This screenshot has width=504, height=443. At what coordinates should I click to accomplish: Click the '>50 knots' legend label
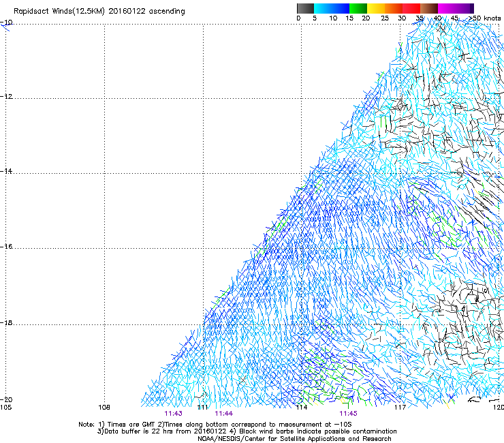485,18
